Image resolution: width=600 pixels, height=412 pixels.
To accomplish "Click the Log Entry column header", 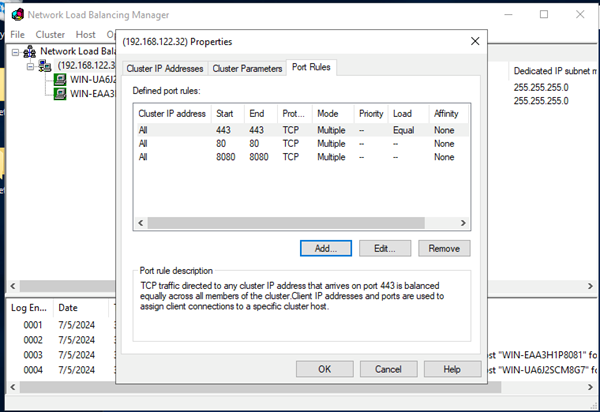I will (30, 308).
